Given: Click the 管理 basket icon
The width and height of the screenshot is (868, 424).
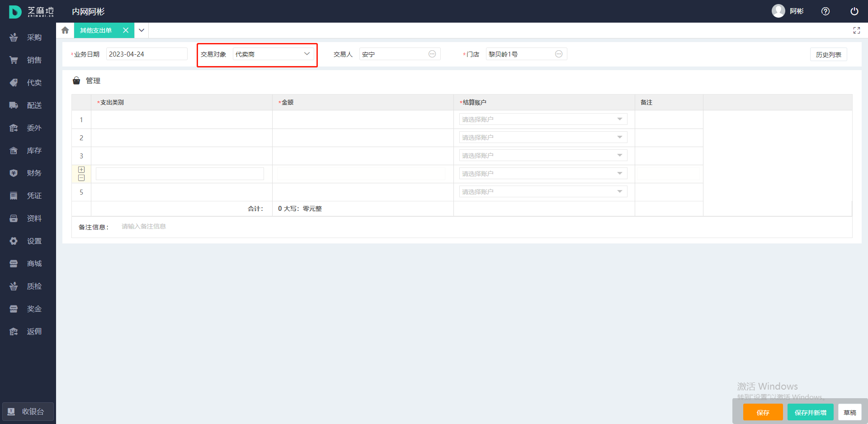Looking at the screenshot, I should pyautogui.click(x=76, y=81).
